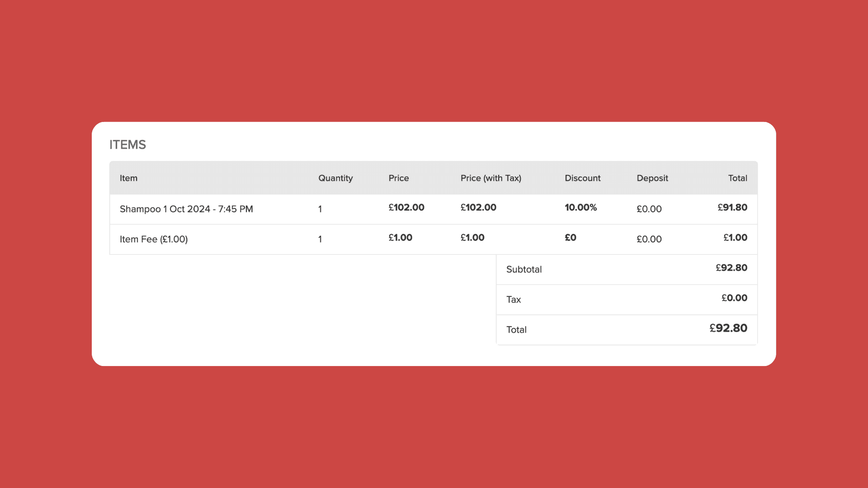The height and width of the screenshot is (488, 868).
Task: Select the Shampoo 1 Oct 2024 item
Action: tap(186, 209)
